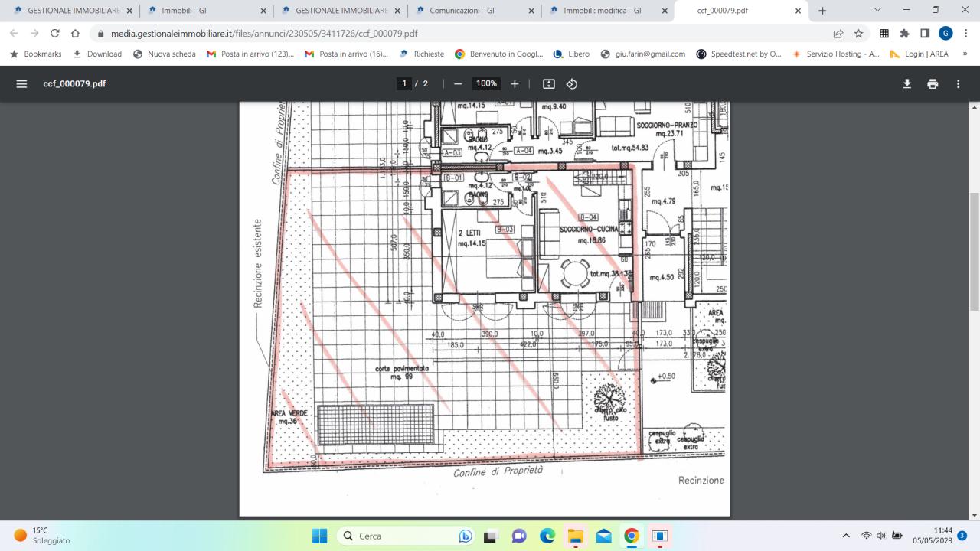Image resolution: width=980 pixels, height=551 pixels.
Task: Edit the PDF page number field
Action: [404, 83]
